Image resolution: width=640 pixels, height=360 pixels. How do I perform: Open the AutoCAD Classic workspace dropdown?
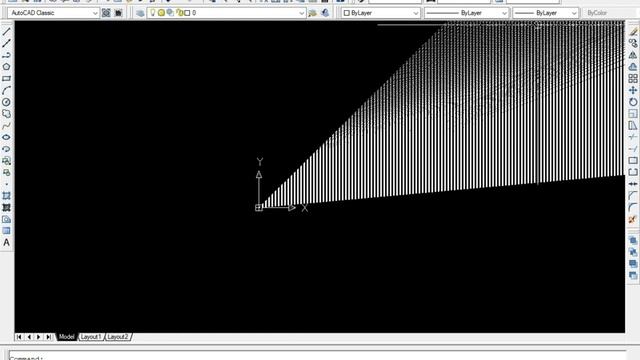click(x=53, y=13)
